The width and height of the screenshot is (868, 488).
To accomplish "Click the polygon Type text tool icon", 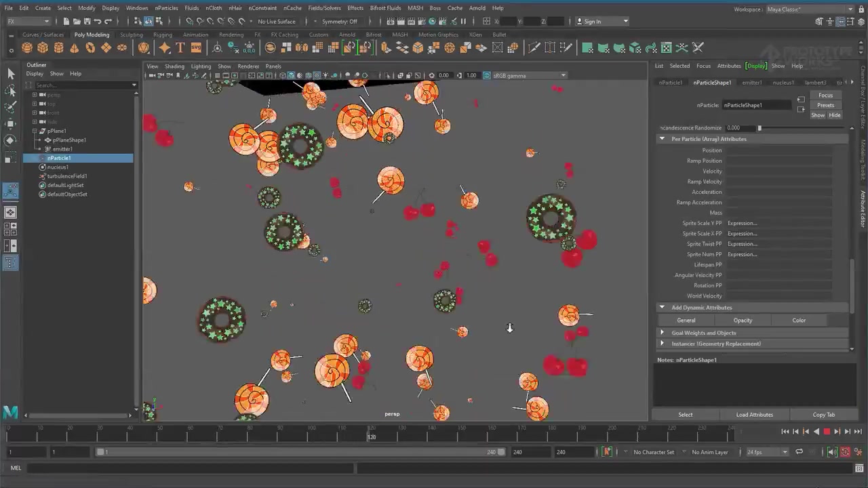I will (x=180, y=47).
